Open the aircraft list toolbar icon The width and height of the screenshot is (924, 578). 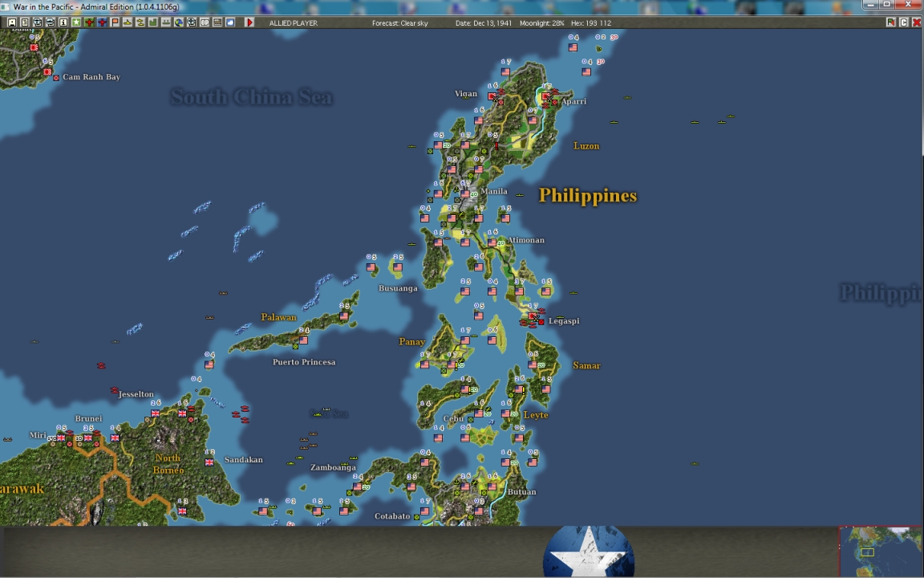click(38, 22)
